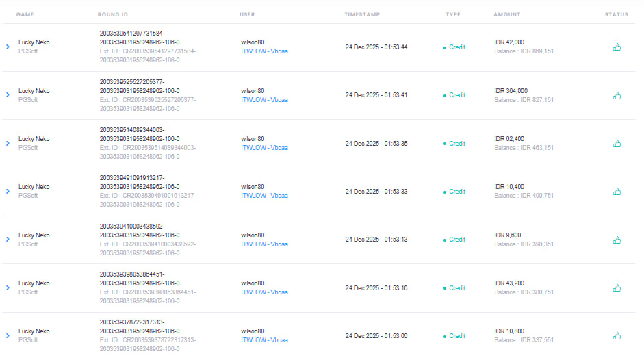
Task: Expand the row timestamped 01:53:41
Action: click(x=8, y=95)
